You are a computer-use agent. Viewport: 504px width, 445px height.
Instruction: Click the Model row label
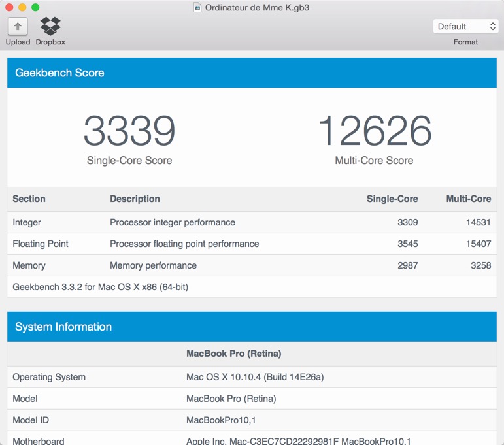click(25, 399)
